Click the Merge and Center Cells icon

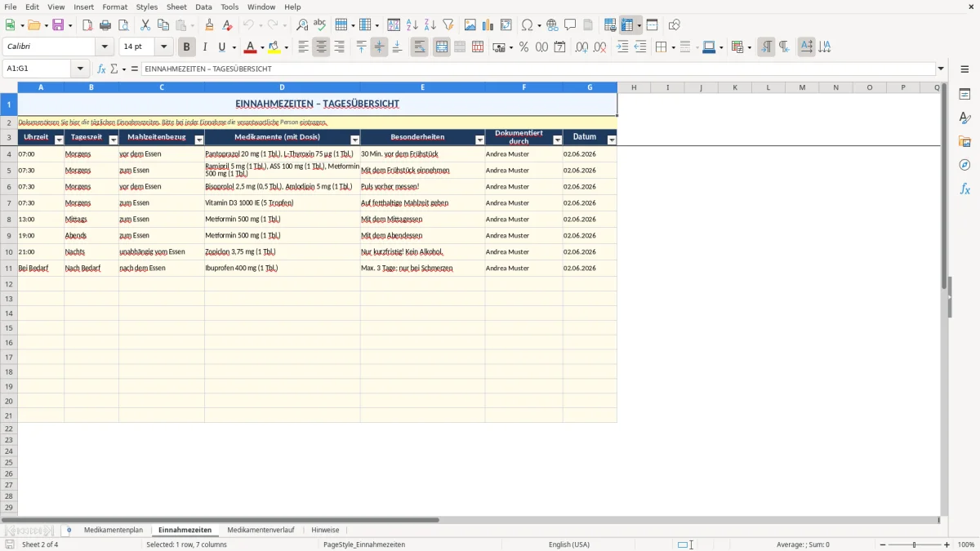pos(442,47)
